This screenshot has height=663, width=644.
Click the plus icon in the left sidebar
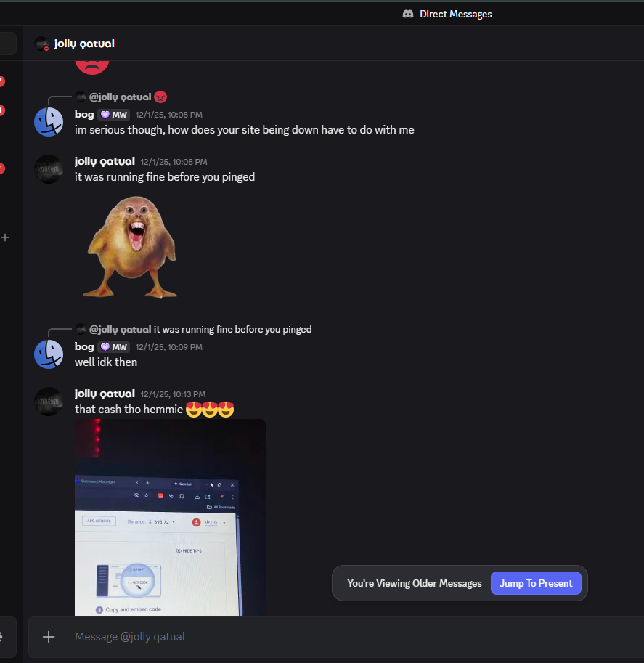click(5, 237)
